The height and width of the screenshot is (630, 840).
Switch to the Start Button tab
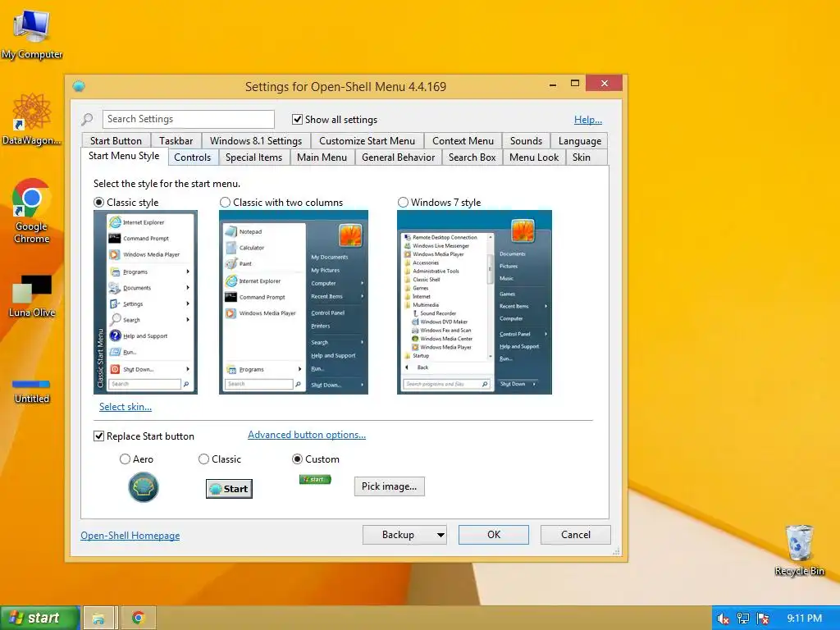(116, 141)
